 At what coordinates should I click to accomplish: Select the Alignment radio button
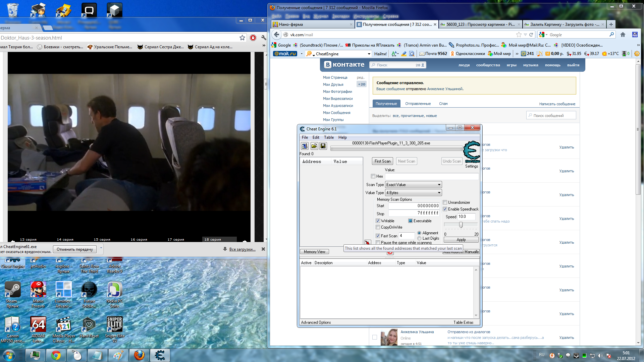[419, 233]
